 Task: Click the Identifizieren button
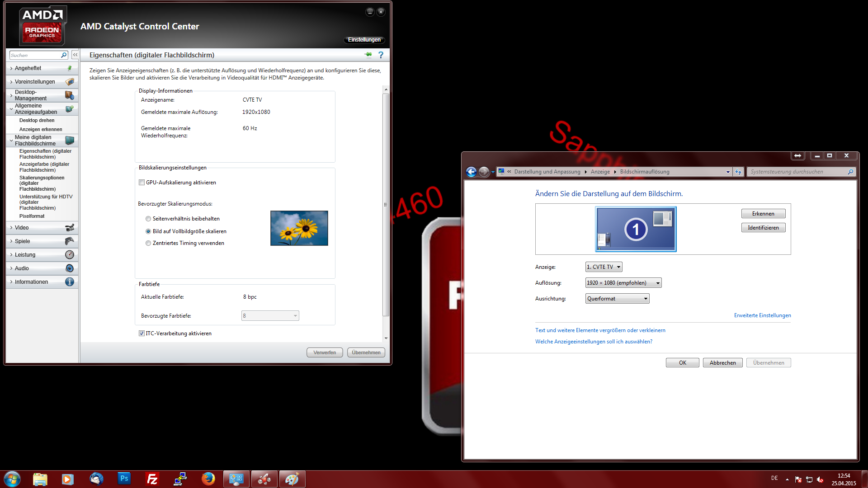click(763, 228)
